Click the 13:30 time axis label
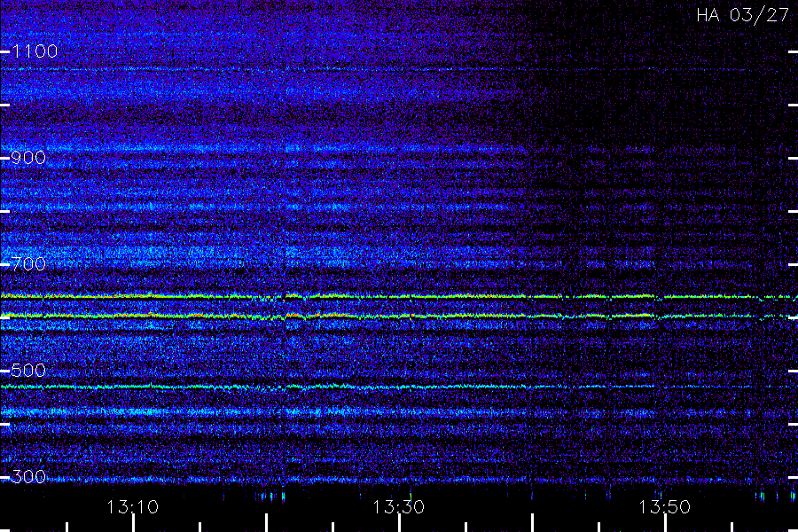Viewport: 798px width, 532px height. (398, 507)
